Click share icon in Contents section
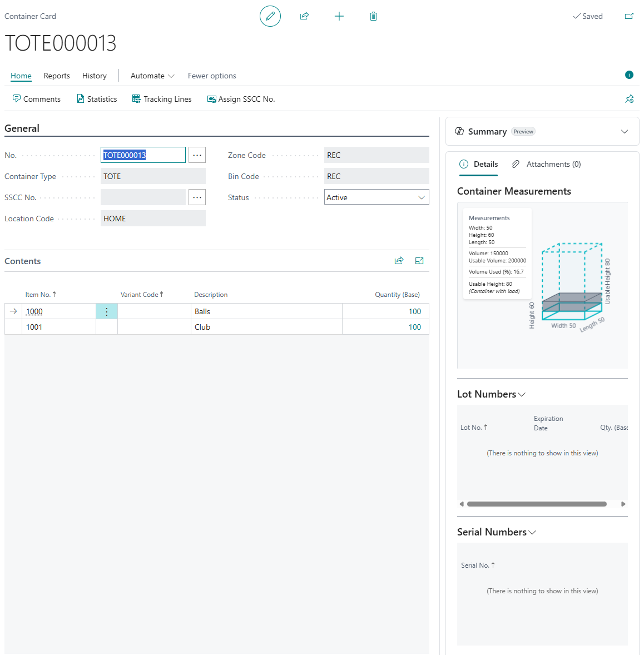Viewport: 644px width, 655px height. click(399, 261)
